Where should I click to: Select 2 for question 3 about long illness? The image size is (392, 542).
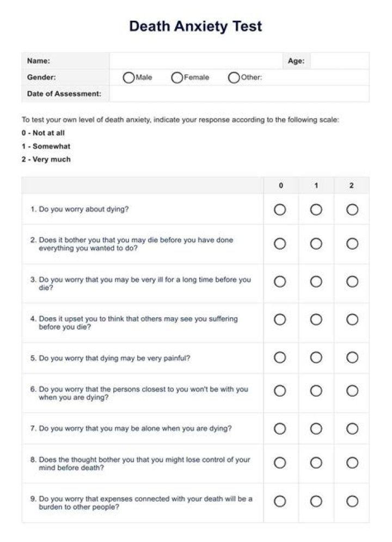(352, 282)
